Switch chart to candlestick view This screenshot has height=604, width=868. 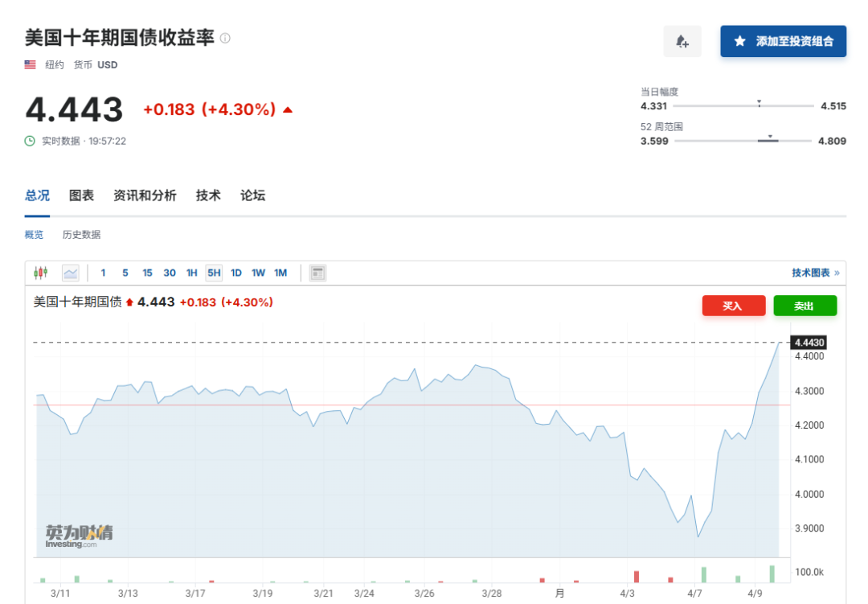41,273
